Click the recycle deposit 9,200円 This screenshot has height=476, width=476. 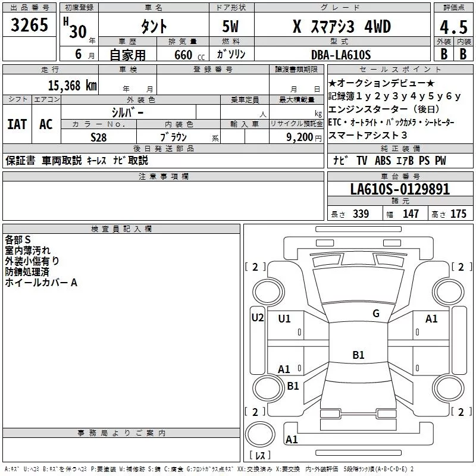click(x=303, y=137)
